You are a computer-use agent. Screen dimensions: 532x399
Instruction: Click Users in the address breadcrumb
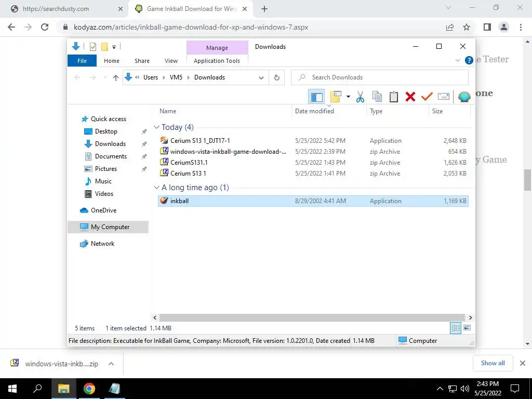(151, 77)
